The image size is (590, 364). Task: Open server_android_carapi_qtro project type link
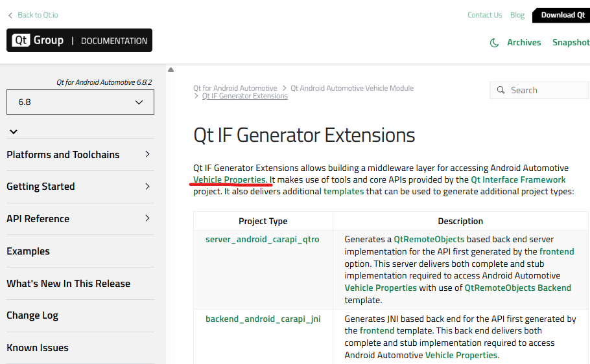[x=263, y=240]
